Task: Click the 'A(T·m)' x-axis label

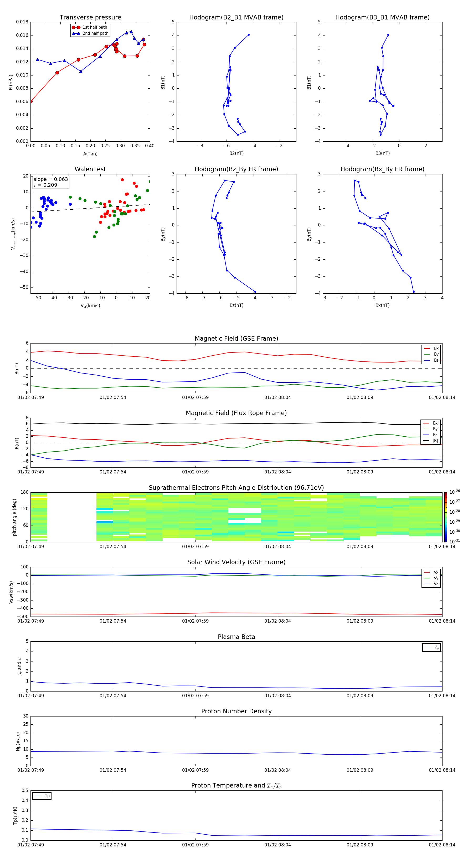Action: (90, 154)
